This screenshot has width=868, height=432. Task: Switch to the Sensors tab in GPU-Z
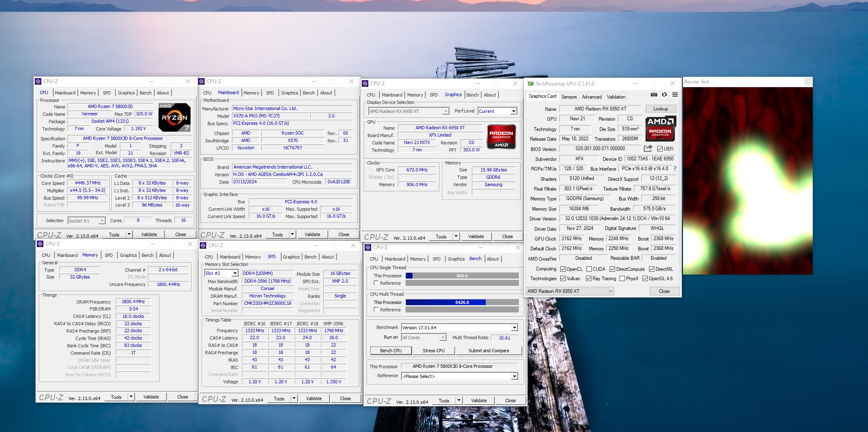tap(569, 97)
